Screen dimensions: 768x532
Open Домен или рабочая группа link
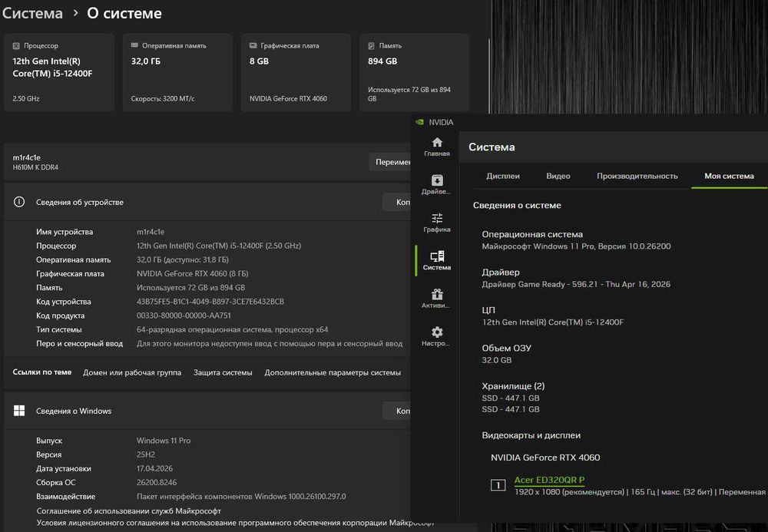pyautogui.click(x=132, y=372)
